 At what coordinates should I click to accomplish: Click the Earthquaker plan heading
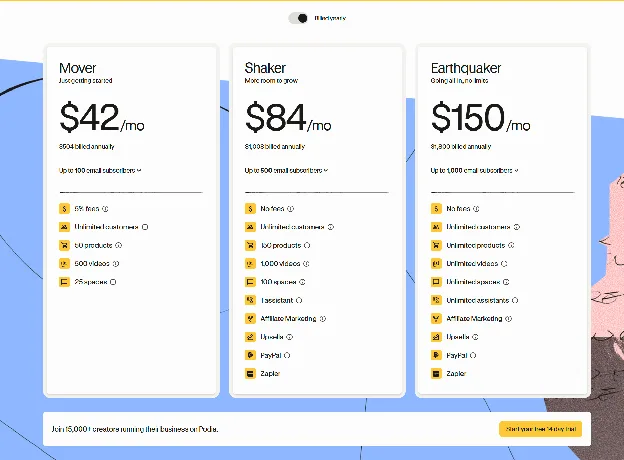[466, 68]
